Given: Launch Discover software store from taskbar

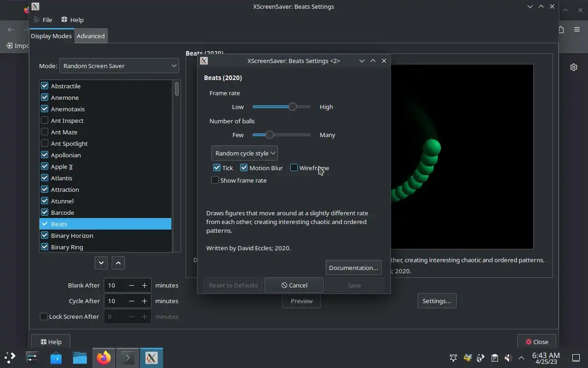Looking at the screenshot, I should point(56,357).
